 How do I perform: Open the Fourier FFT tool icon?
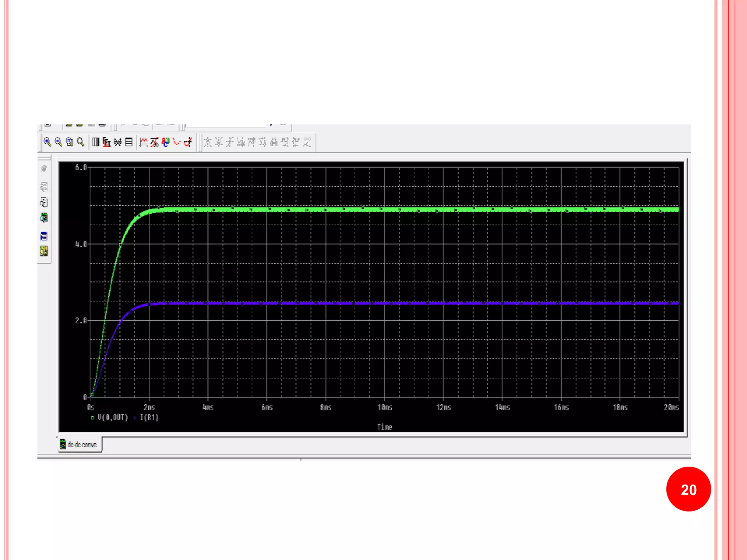pos(107,142)
